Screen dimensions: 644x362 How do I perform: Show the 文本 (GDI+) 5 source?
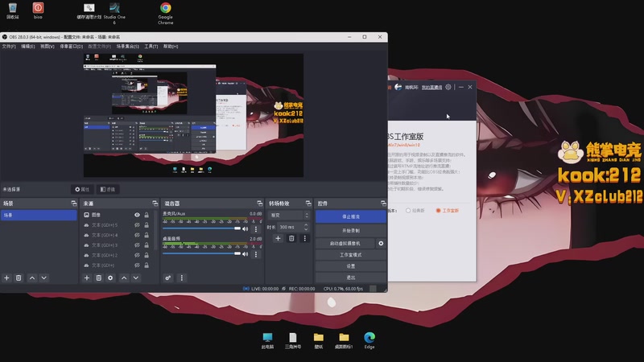(x=137, y=225)
